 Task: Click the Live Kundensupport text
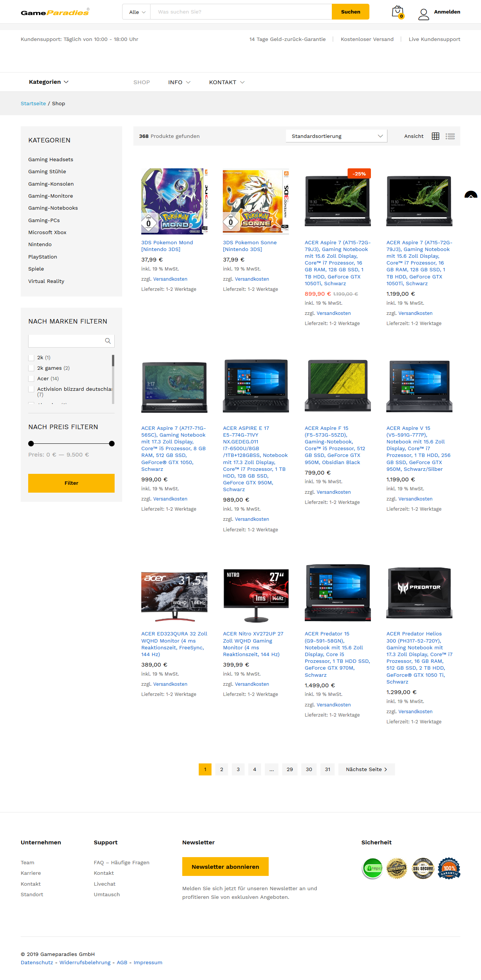434,39
